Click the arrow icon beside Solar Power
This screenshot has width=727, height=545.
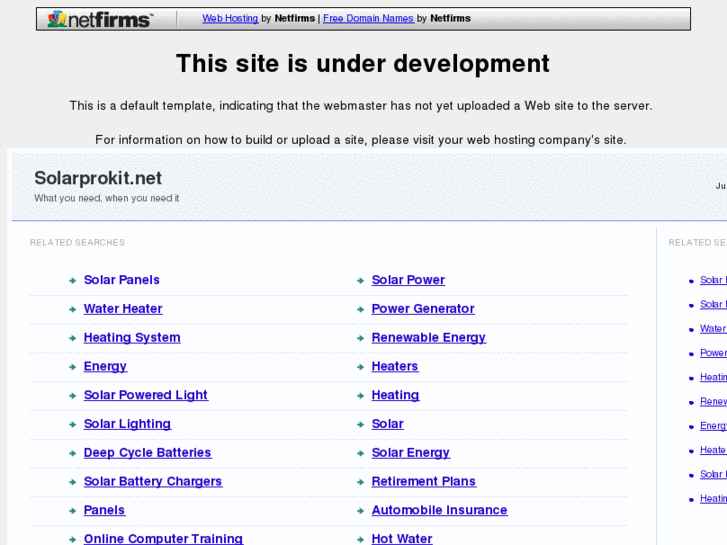360,281
